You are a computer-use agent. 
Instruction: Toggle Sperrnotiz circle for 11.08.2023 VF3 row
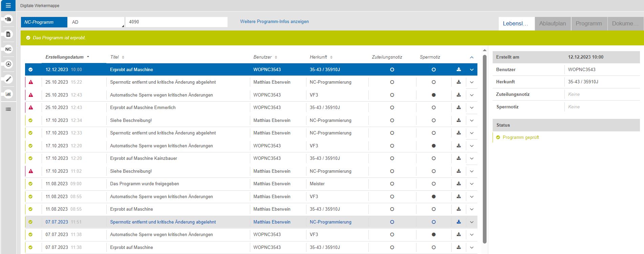click(x=433, y=196)
